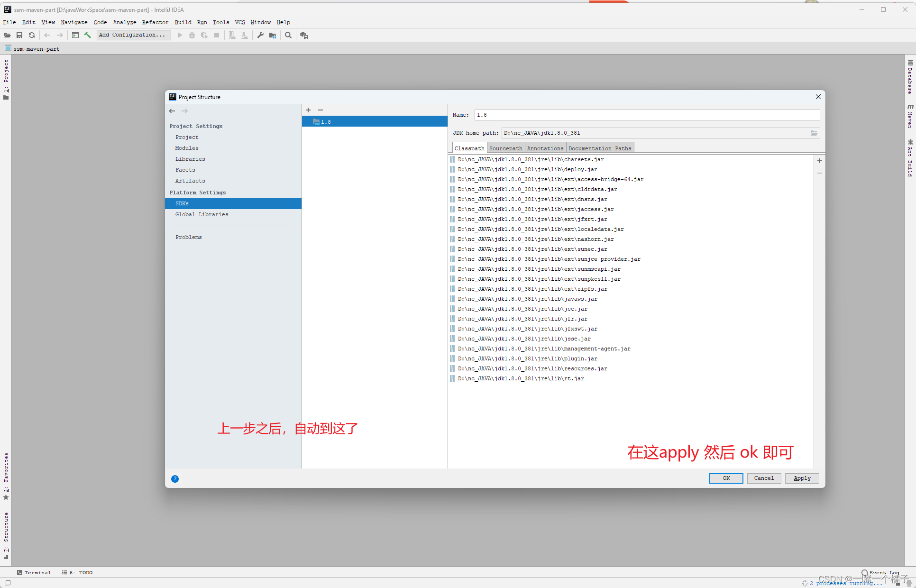Viewport: 916px width, 588px height.
Task: Open Ant Build tool window sidebar
Action: (x=910, y=158)
